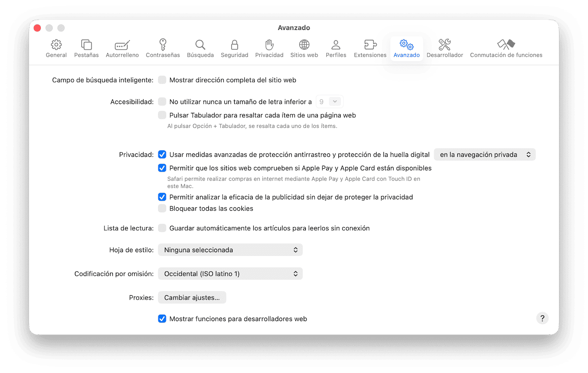Select the Búsqueda magnifier icon
Viewport: 588px width, 373px height.
[x=200, y=45]
